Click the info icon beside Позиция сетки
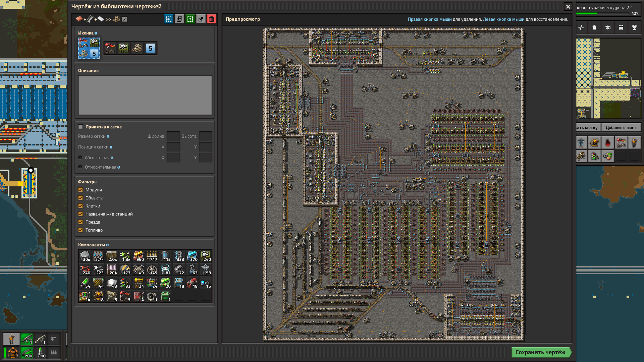 click(x=111, y=147)
